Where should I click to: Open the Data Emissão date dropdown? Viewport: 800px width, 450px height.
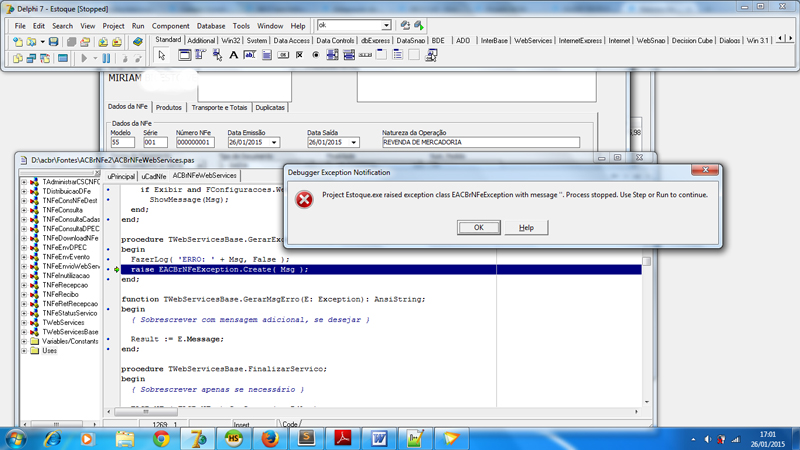coord(274,142)
